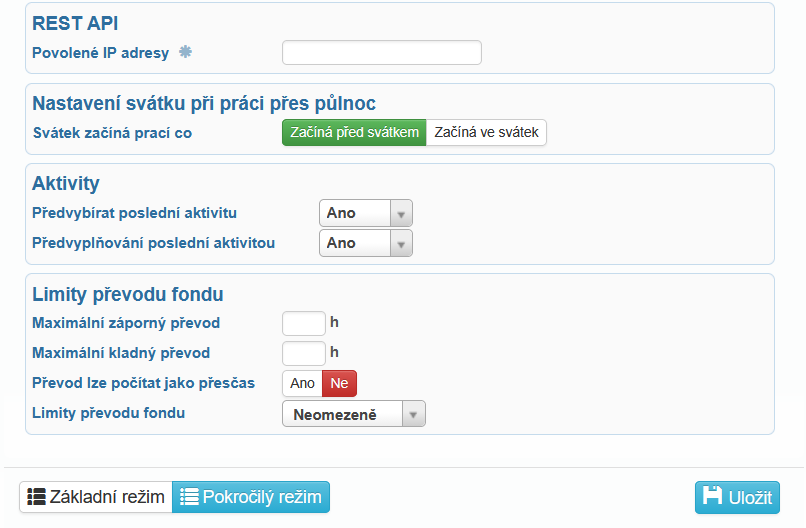The width and height of the screenshot is (806, 528).
Task: Open the Předvybírat poslední aktivitu dropdown
Action: coord(365,213)
